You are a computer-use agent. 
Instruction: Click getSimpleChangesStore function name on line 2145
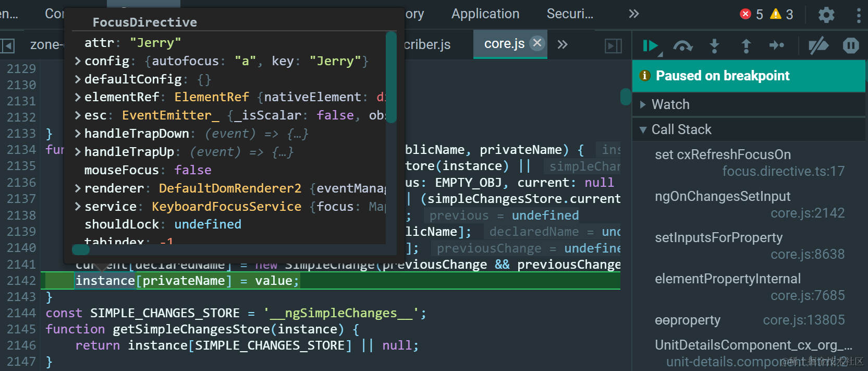[191, 329]
